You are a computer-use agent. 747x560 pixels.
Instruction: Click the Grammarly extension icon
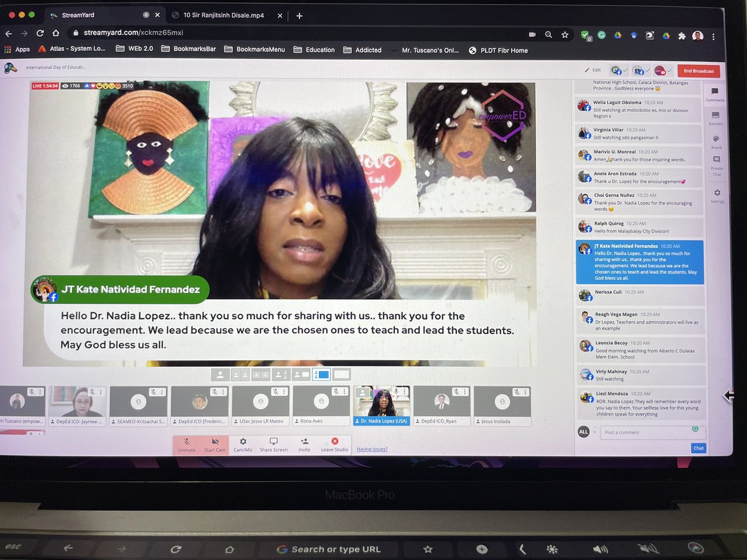[601, 35]
